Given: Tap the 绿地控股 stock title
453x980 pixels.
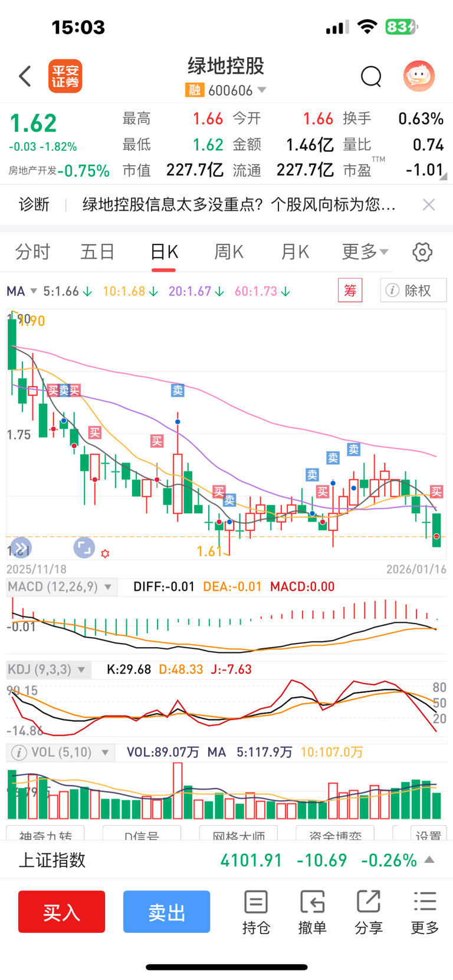Looking at the screenshot, I should (226, 66).
